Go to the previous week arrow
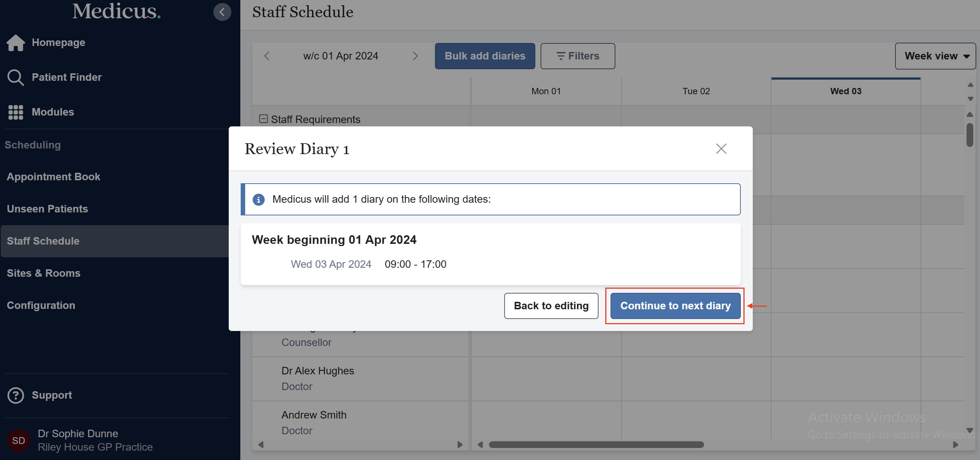The height and width of the screenshot is (460, 980). [267, 56]
